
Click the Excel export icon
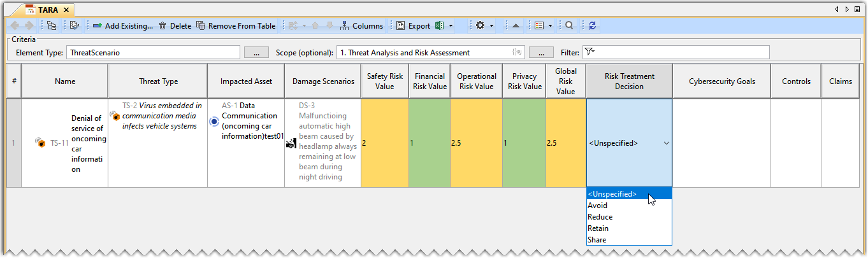(x=439, y=26)
